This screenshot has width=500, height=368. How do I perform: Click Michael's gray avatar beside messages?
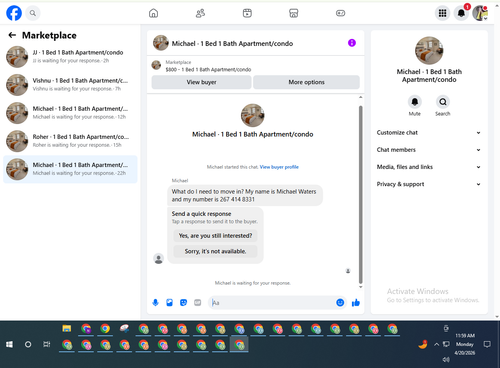click(159, 258)
